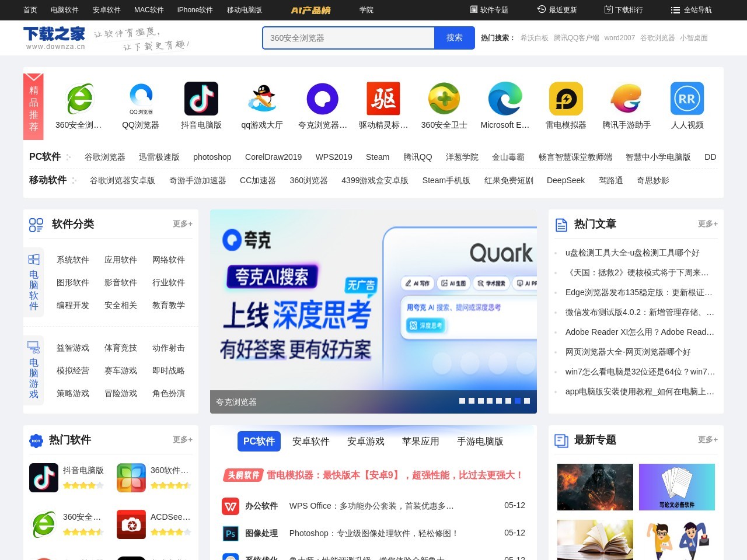The width and height of the screenshot is (747, 560).
Task: Open MAC软件 in top navigation
Action: (x=149, y=10)
